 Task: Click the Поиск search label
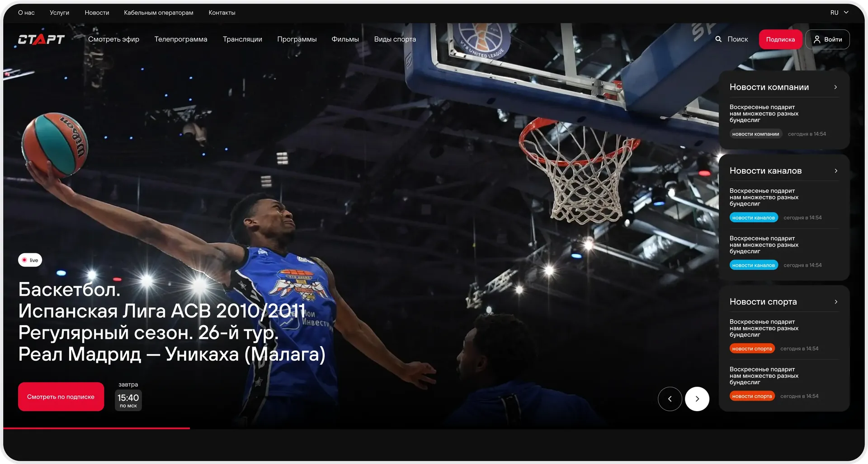[738, 39]
